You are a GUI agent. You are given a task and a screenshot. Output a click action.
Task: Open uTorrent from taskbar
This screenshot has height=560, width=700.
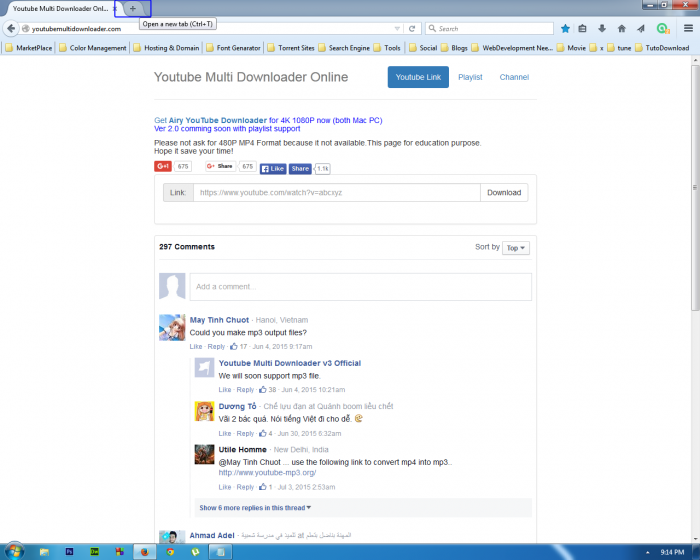pyautogui.click(x=195, y=552)
